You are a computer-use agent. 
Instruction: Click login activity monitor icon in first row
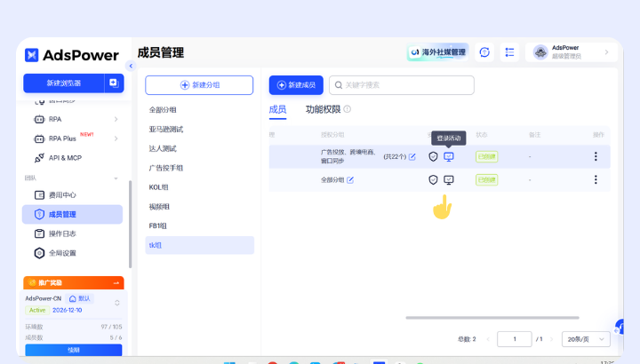(449, 156)
